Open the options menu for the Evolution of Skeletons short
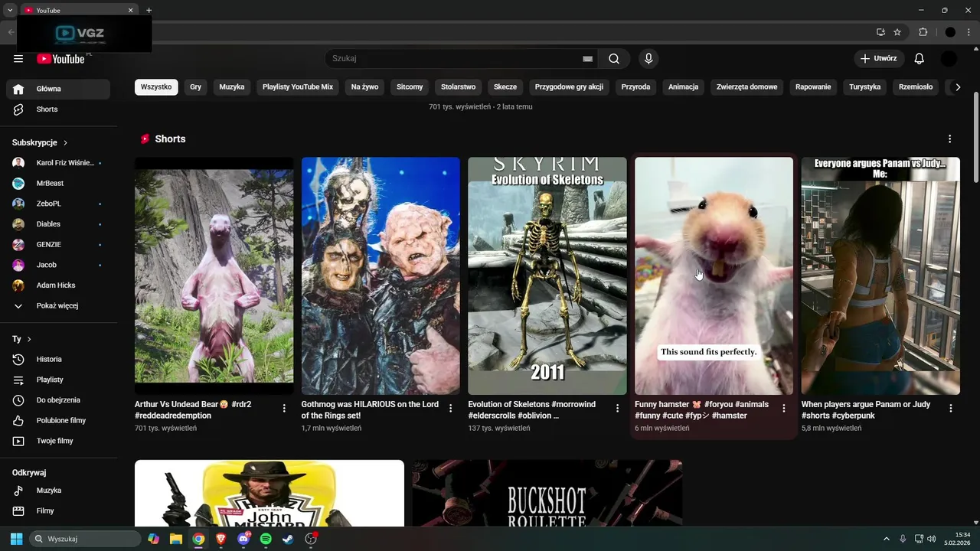Screen dimensions: 980x551 coord(617,409)
